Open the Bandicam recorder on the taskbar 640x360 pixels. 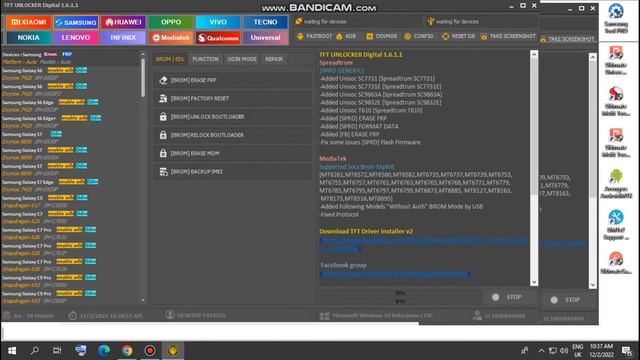(150, 351)
